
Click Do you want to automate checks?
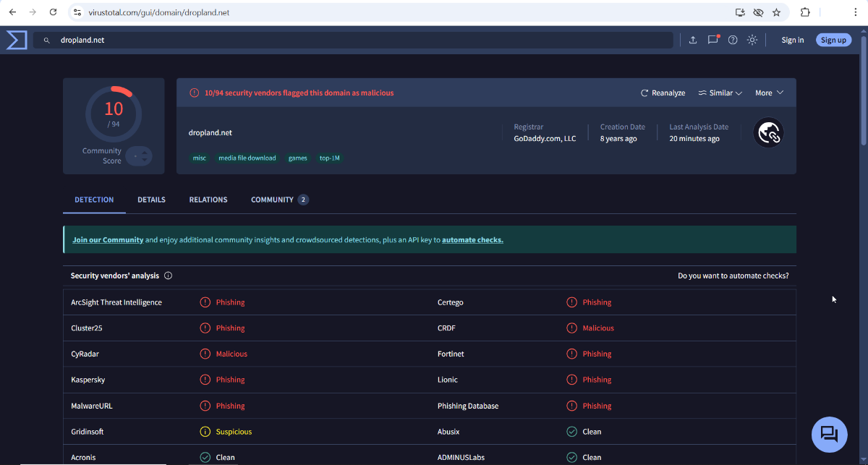click(x=733, y=276)
